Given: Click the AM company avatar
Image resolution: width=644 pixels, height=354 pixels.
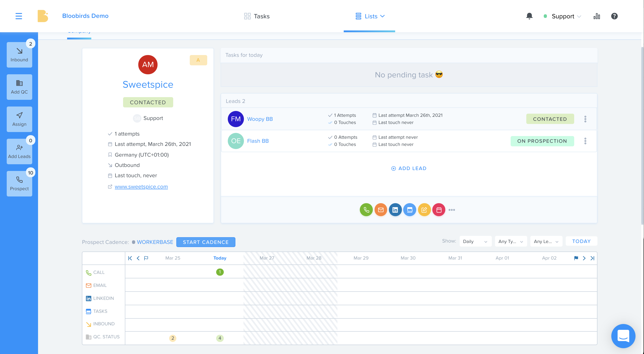Looking at the screenshot, I should (x=148, y=64).
